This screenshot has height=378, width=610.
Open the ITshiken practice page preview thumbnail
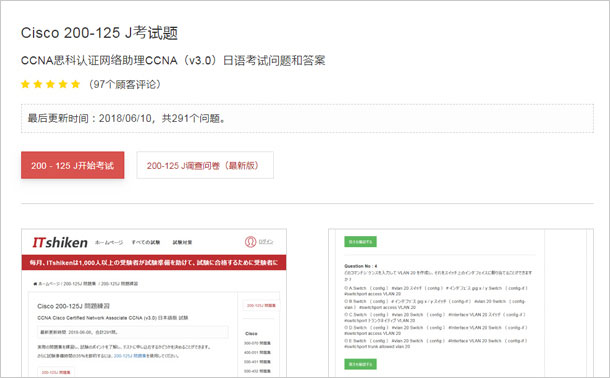pyautogui.click(x=154, y=303)
